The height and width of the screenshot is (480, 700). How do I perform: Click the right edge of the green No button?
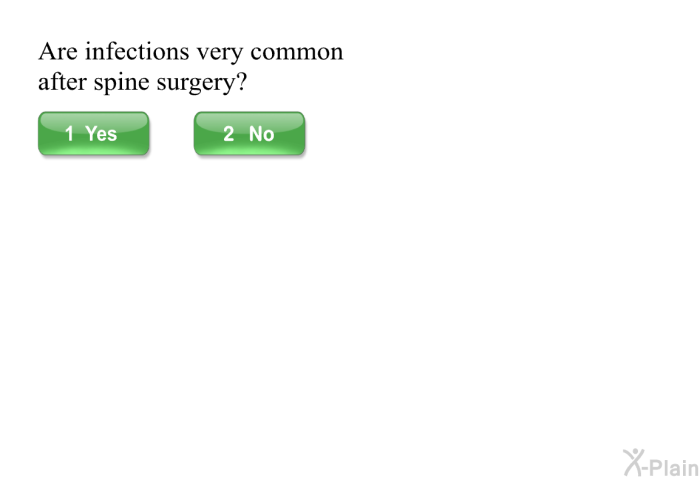click(301, 134)
